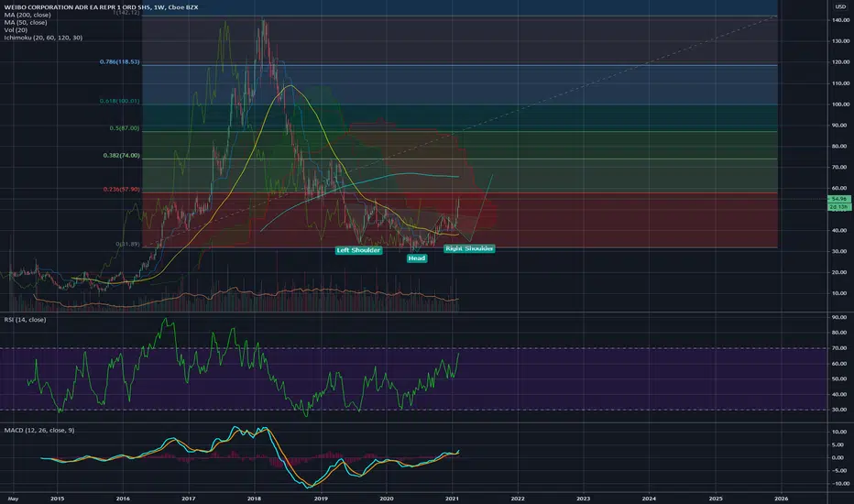Image resolution: width=854 pixels, height=504 pixels.
Task: Select the 0.618(100.01) Fibonacci level label
Action: (119, 101)
